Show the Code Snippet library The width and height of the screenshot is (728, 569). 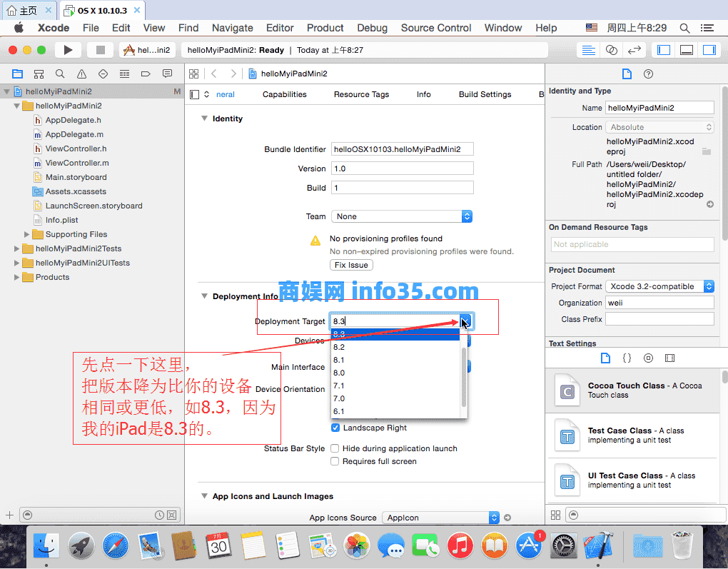pyautogui.click(x=627, y=358)
